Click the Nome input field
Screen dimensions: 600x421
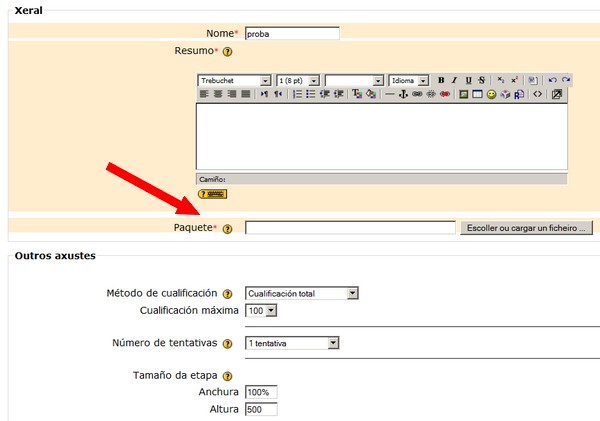[292, 33]
